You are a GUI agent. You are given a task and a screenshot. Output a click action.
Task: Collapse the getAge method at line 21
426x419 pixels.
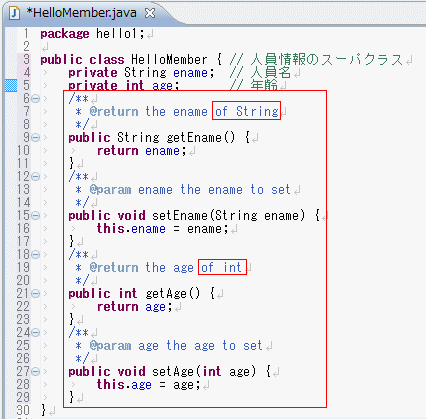tap(36, 293)
